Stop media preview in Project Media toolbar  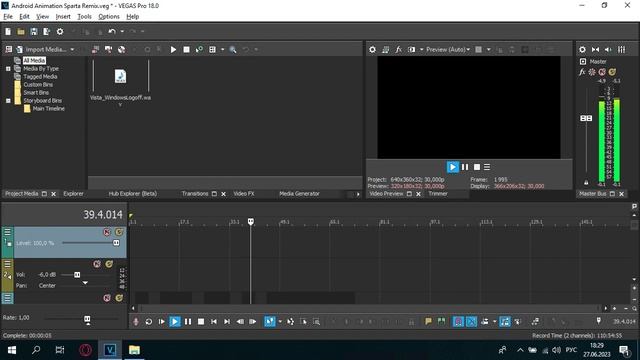187,49
